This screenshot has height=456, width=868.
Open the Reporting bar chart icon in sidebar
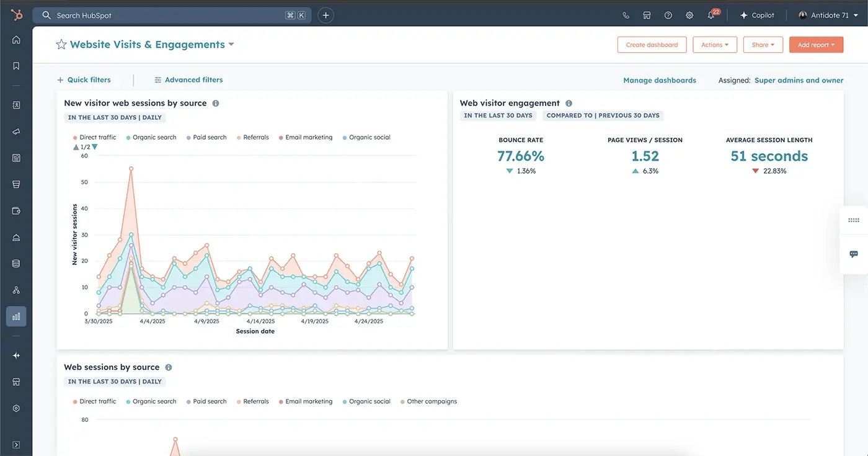(16, 316)
